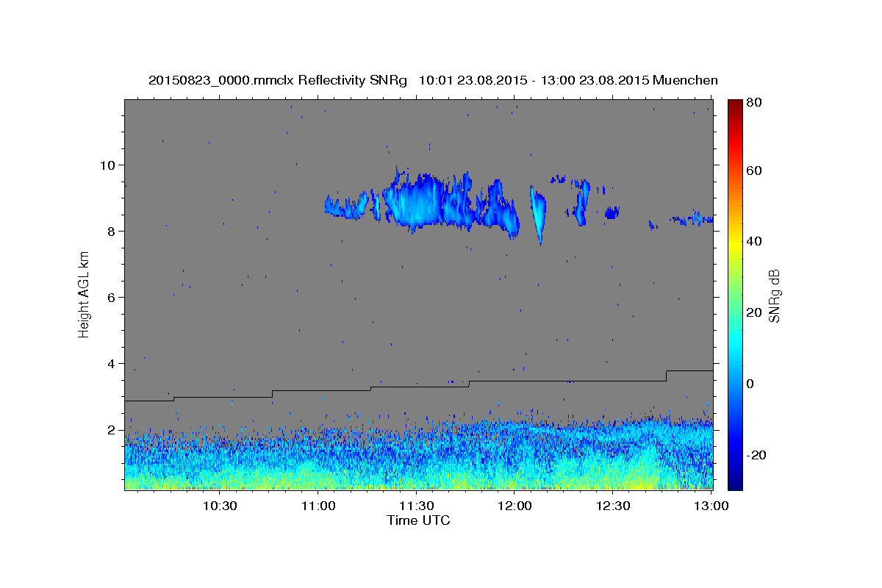This screenshot has width=882, height=588.
Task: Click the plot title text at top
Action: click(x=433, y=80)
